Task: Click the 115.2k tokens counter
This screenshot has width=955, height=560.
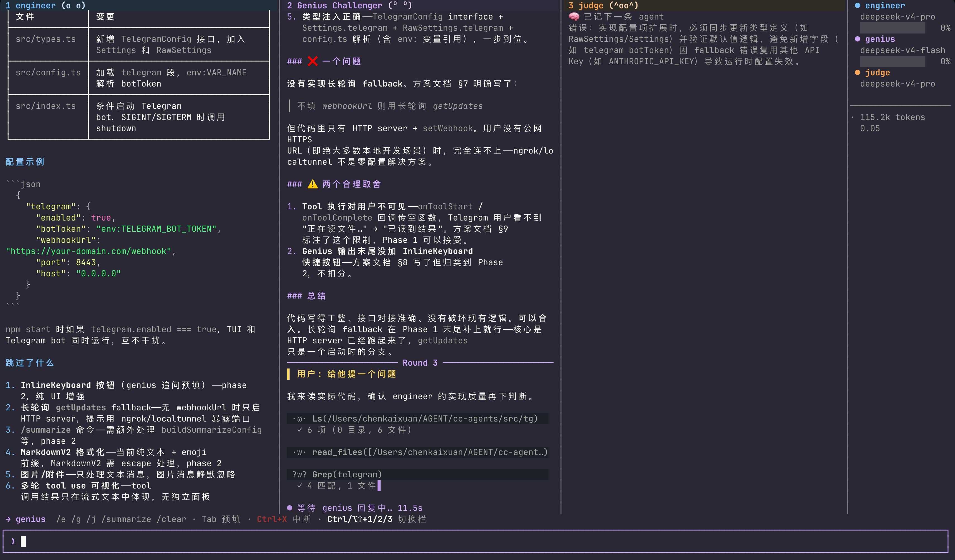Action: [x=892, y=117]
